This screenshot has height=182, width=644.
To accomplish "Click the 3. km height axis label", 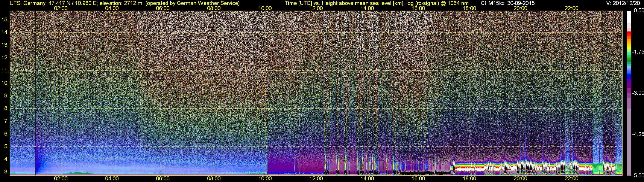I will pos(6,172).
